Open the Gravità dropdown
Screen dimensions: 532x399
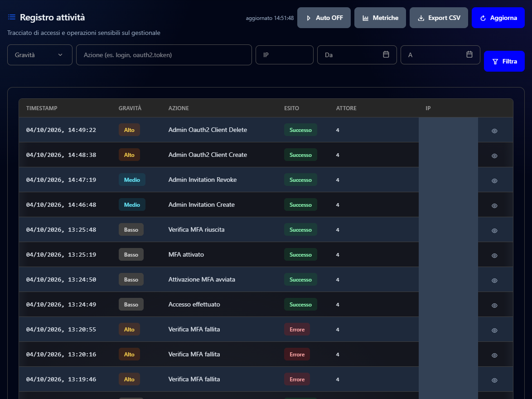click(x=40, y=55)
